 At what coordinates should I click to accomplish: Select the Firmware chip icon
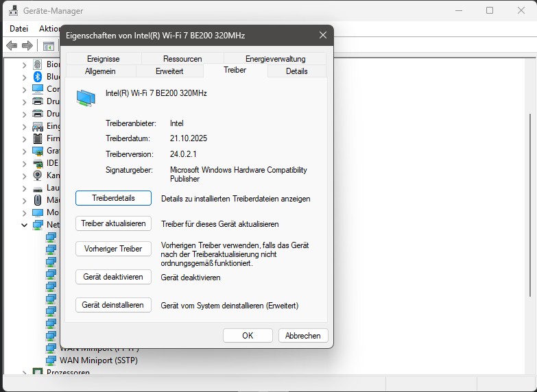[x=38, y=138]
